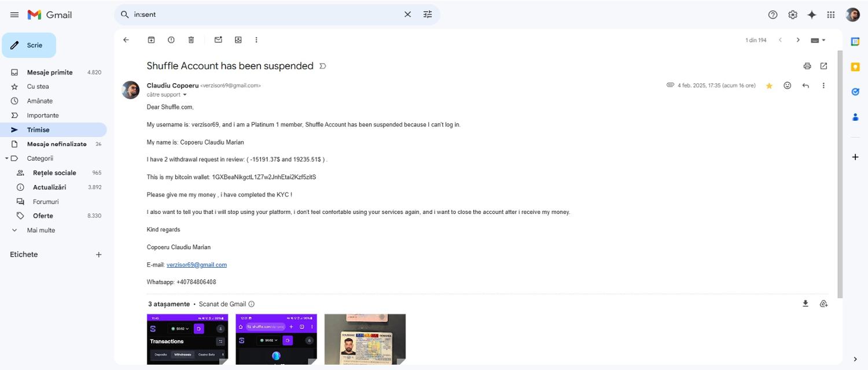
Task: Open email in a new window
Action: coord(823,66)
